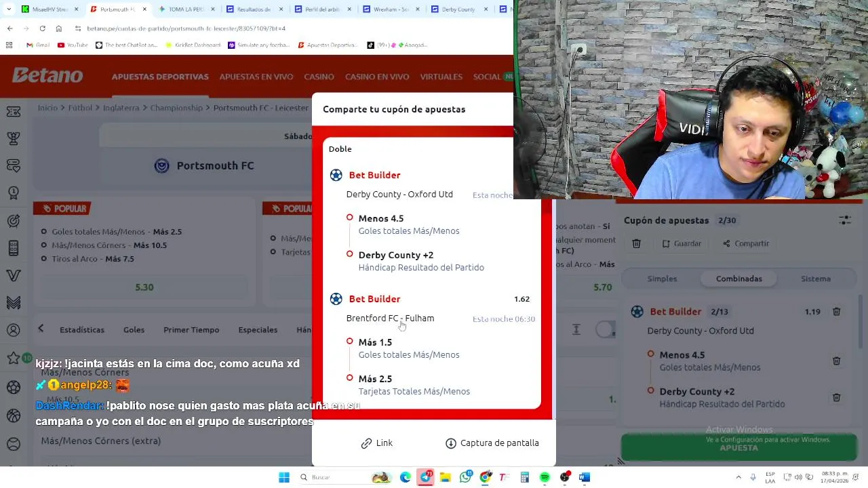Select the Estadísticas market tab
Screen dimensions: 868x488
pyautogui.click(x=82, y=330)
